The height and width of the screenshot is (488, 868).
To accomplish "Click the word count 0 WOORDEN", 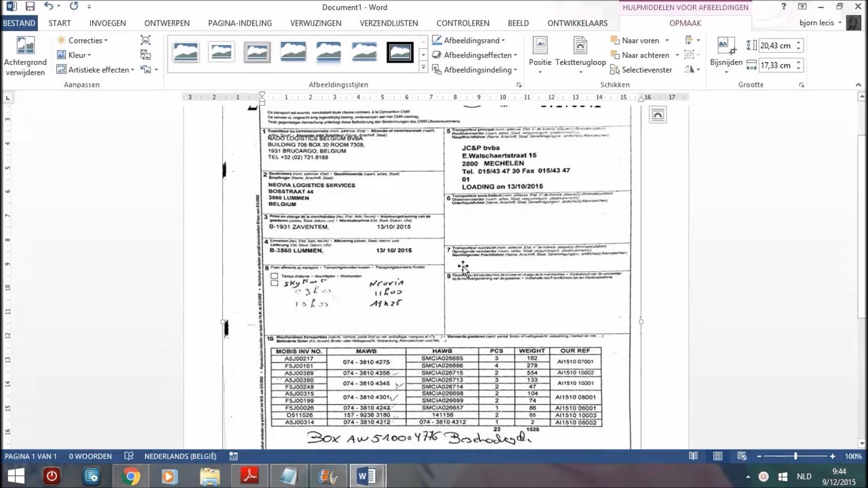I will [x=90, y=457].
